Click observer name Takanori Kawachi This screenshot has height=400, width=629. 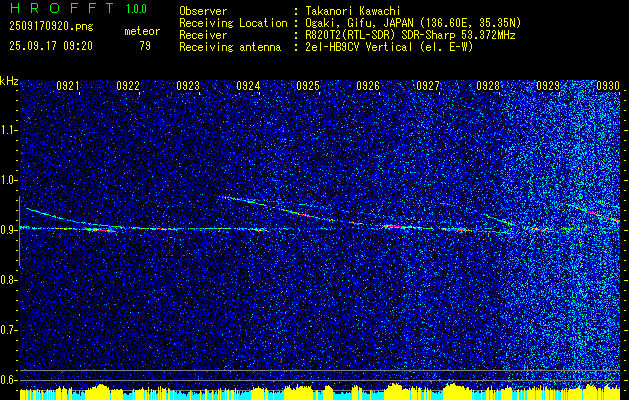point(352,11)
